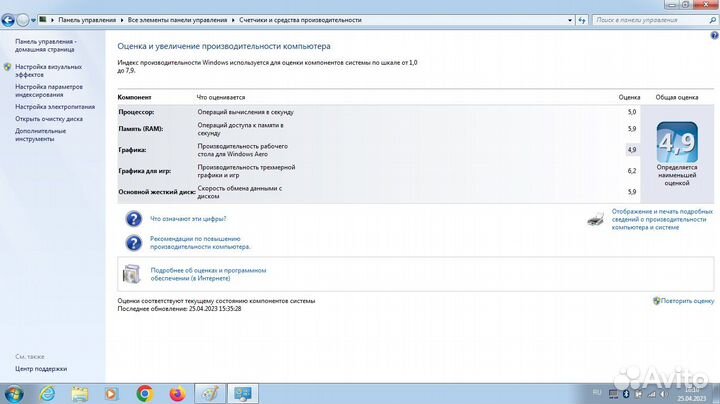Image resolution: width=720 pixels, height=404 pixels.
Task: Click the volume speaker tray icon
Action: coord(664,394)
